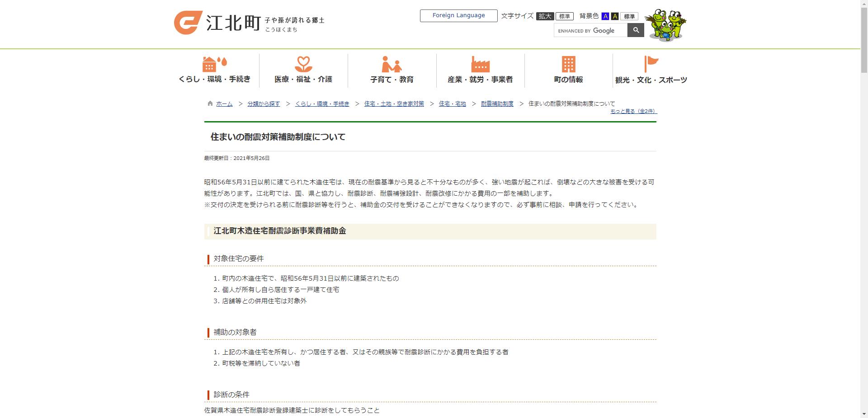The width and height of the screenshot is (868, 418).
Task: Switch text size back to 標準
Action: tap(564, 15)
